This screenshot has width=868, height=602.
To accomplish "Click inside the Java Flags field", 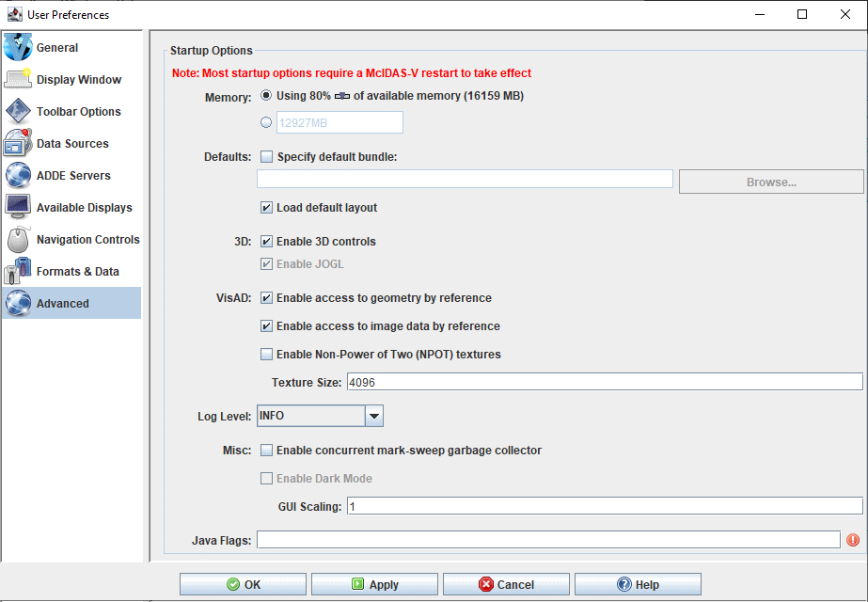I will click(x=545, y=539).
